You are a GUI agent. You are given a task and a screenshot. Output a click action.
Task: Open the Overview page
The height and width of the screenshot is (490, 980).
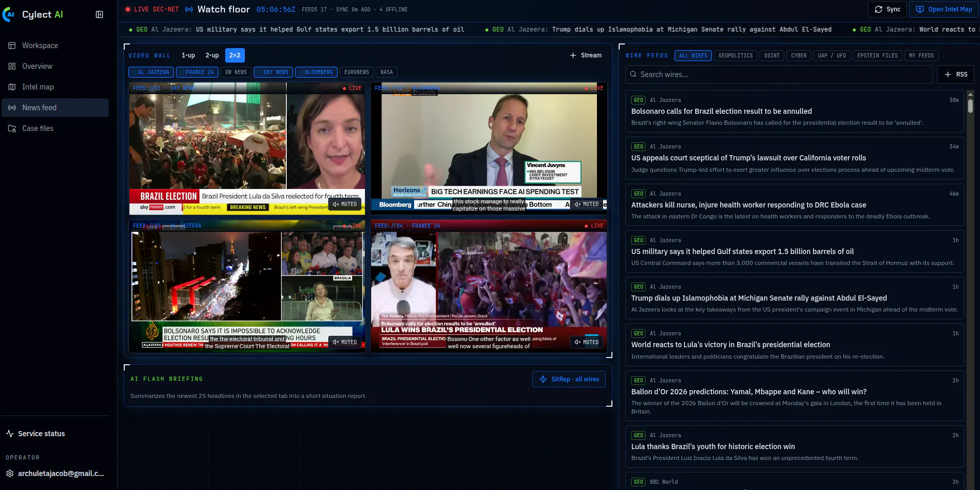point(55,66)
